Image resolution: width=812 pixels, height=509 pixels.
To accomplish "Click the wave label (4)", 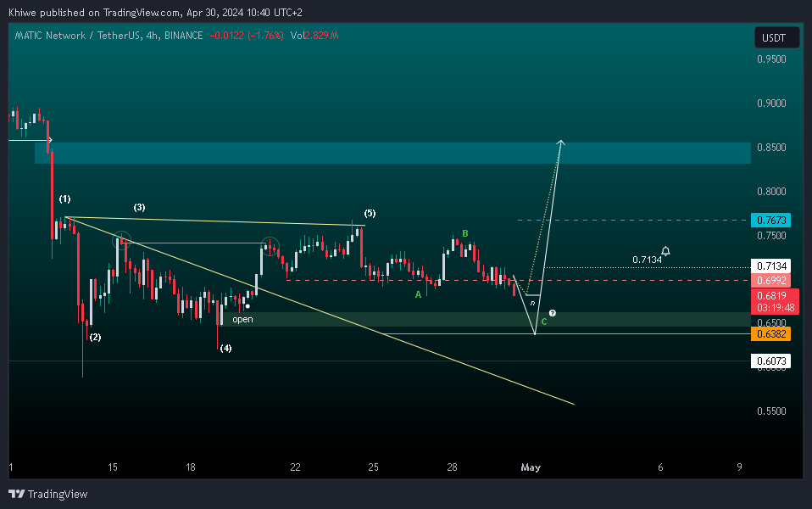I will [x=225, y=349].
